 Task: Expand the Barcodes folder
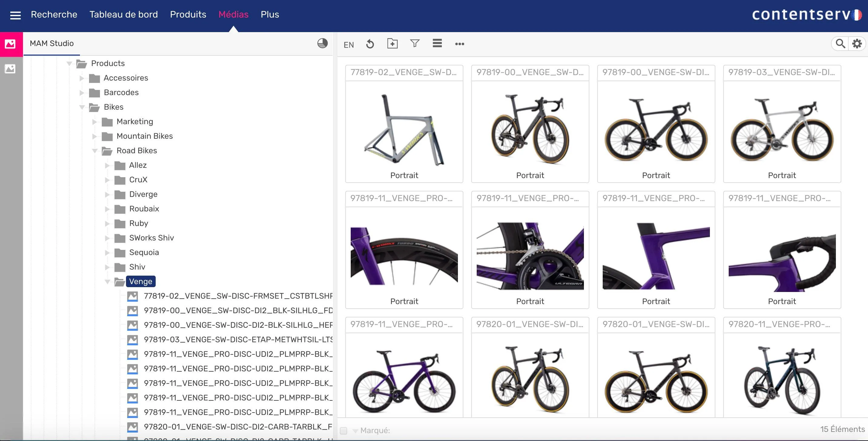[x=81, y=93]
